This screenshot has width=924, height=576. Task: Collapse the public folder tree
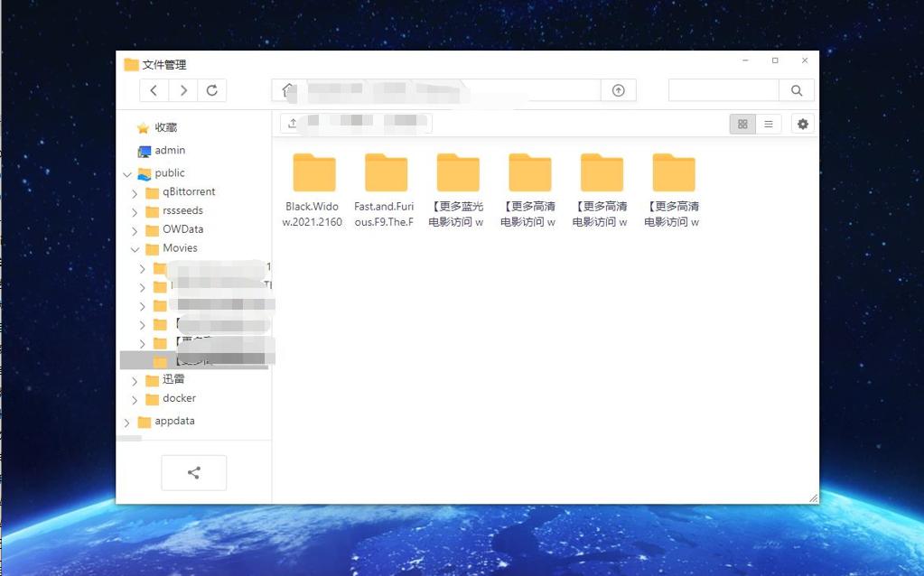point(126,172)
